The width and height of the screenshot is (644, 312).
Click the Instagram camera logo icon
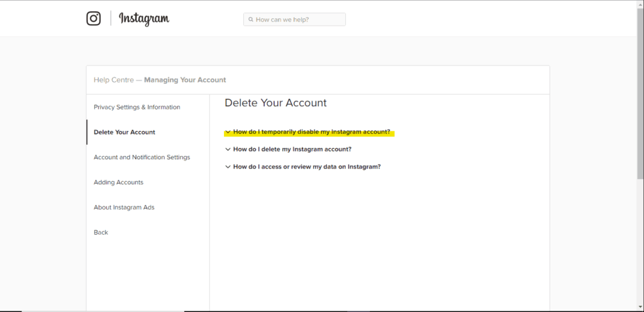tap(94, 18)
